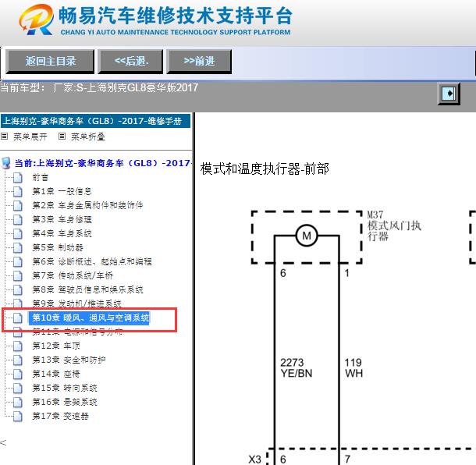Click wire label 2273 YE/BN
Viewport: 476px width, 465px height.
click(x=297, y=368)
